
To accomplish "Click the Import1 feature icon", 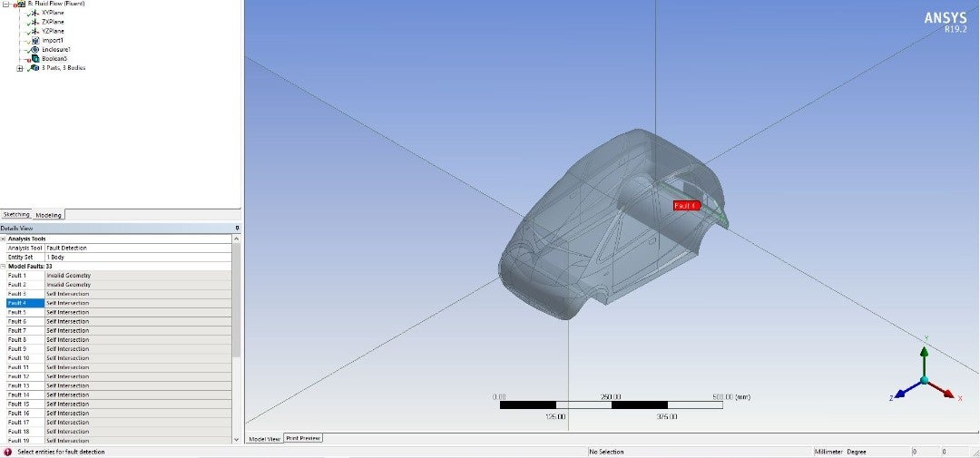I will pyautogui.click(x=35, y=41).
